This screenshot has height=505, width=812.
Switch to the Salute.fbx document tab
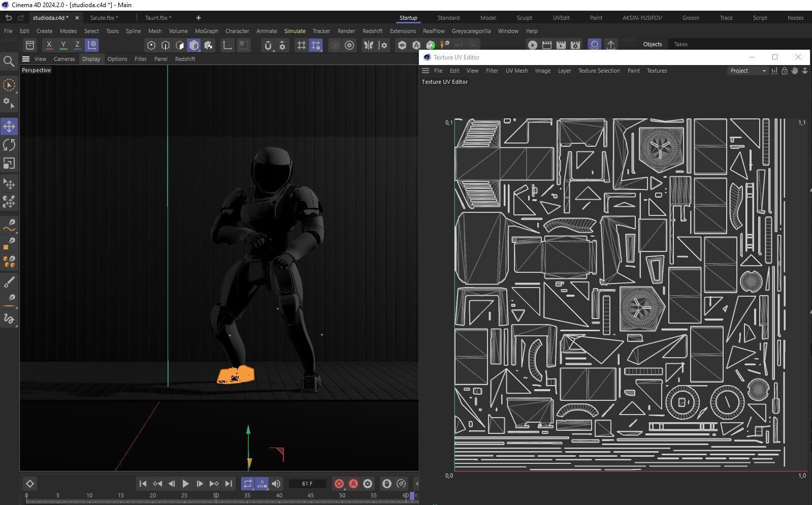(104, 18)
